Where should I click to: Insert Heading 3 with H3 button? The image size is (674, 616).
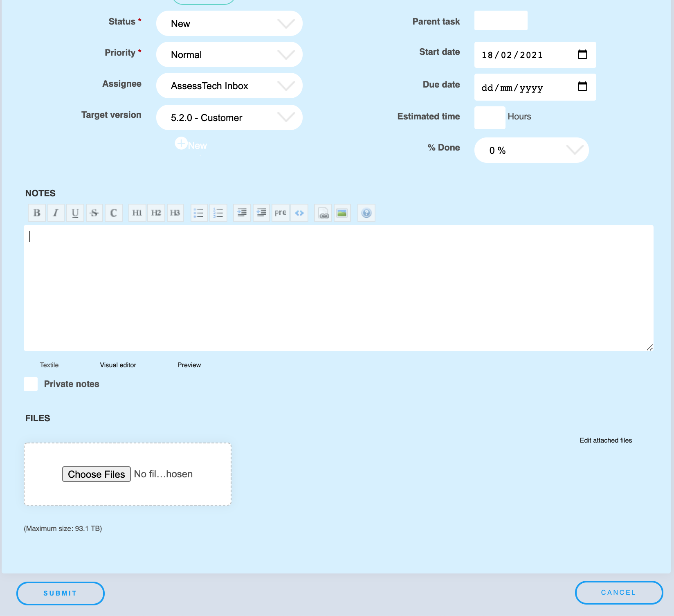[x=175, y=213]
